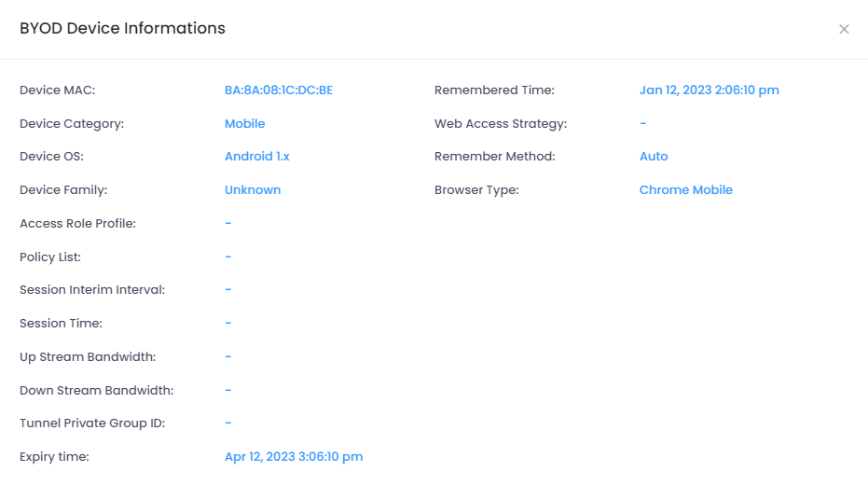Click the Unknown device family value
Image resolution: width=868 pixels, height=500 pixels.
coord(253,190)
